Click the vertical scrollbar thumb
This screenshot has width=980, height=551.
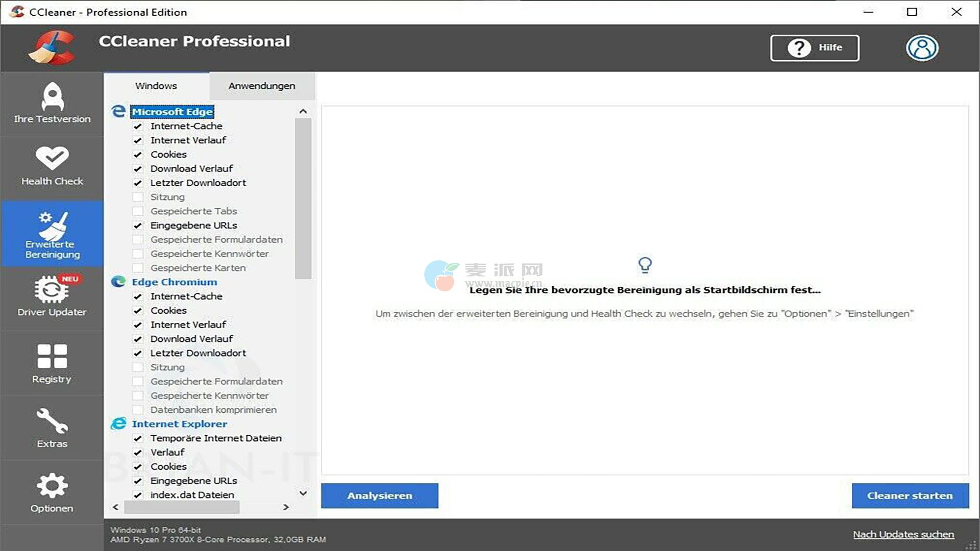303,199
